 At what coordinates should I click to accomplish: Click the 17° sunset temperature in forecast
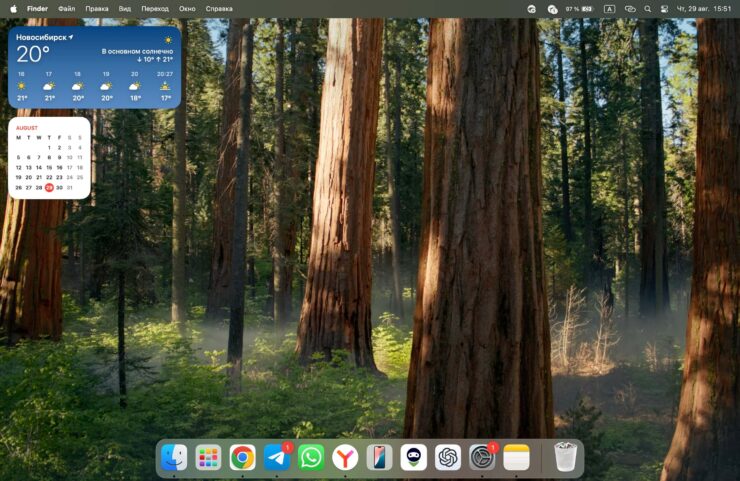pyautogui.click(x=166, y=98)
